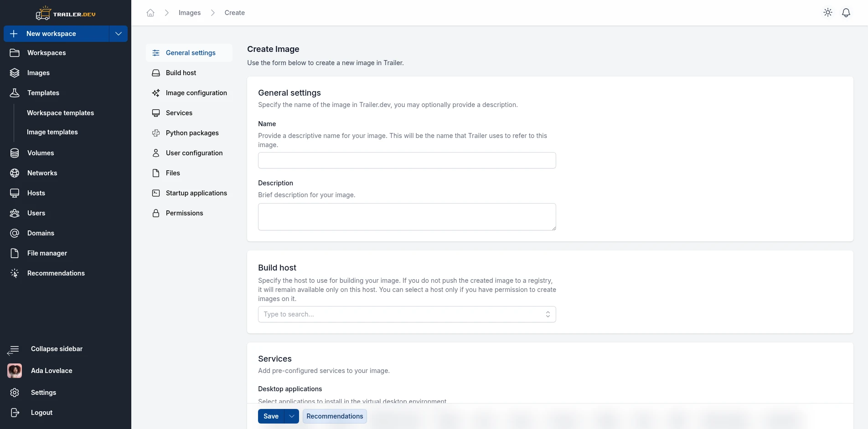
Task: Click the Create breadcrumb
Action: point(235,13)
